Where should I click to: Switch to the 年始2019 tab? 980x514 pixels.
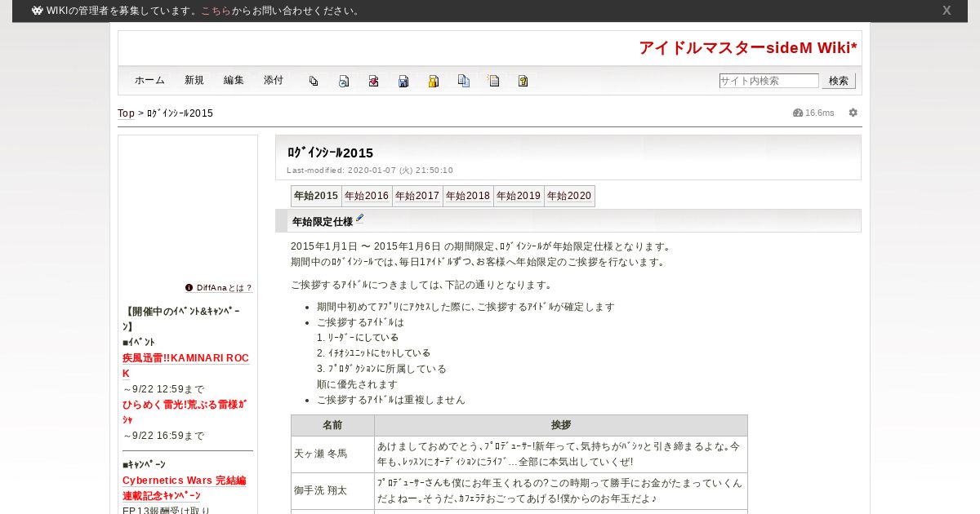pos(519,196)
